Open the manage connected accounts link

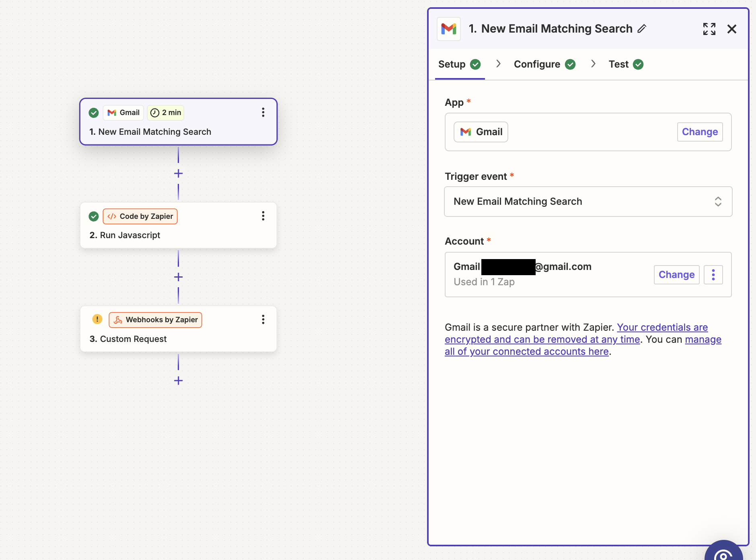tap(526, 351)
